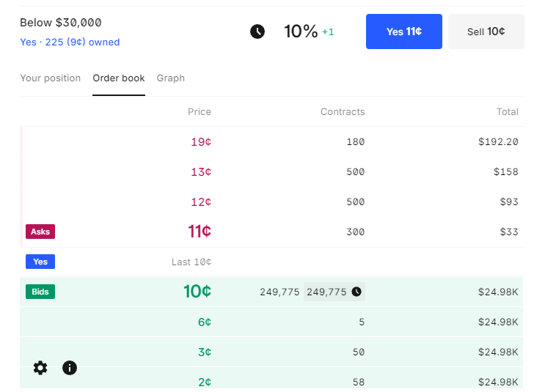Click the clock icon beside 10% price
This screenshot has width=534, height=392.
tap(257, 32)
